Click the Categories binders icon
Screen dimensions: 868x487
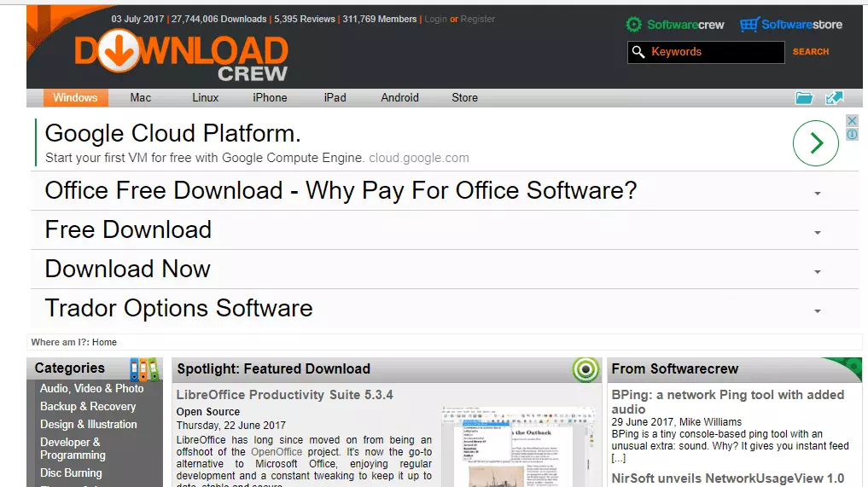[x=144, y=369]
